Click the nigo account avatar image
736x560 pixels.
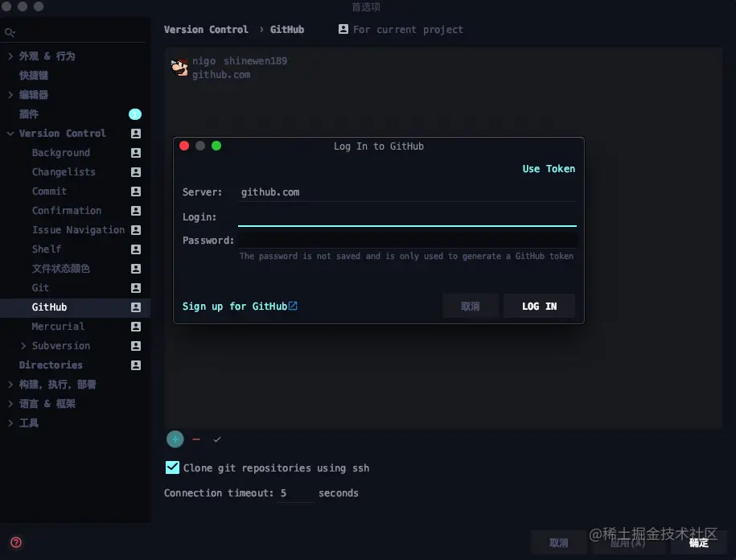(x=179, y=68)
